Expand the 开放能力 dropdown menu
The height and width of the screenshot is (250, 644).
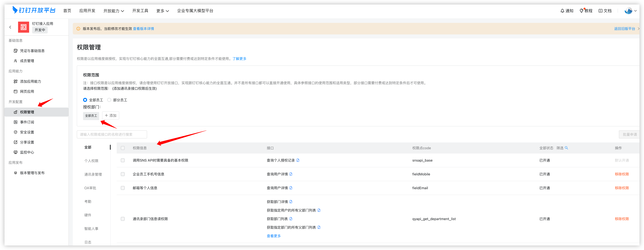pos(114,11)
